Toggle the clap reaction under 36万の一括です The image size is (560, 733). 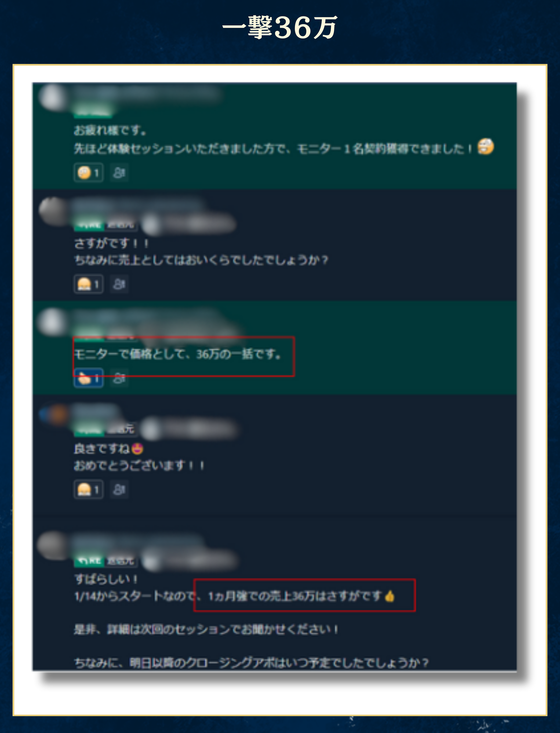pyautogui.click(x=89, y=379)
